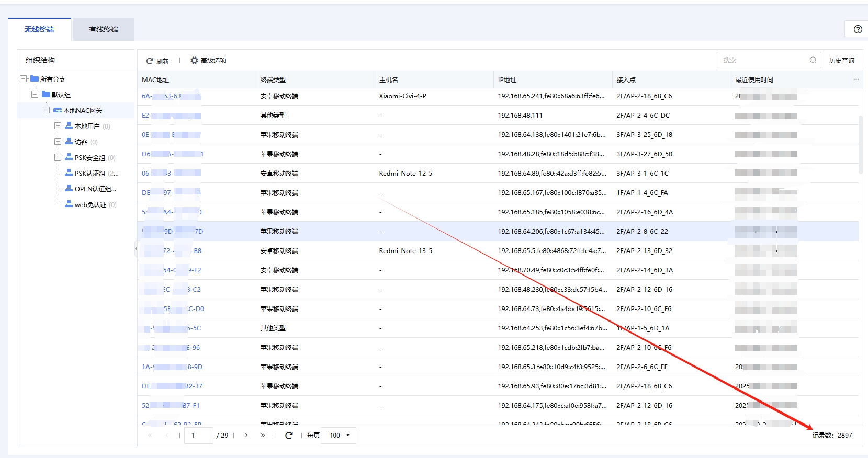Image resolution: width=868 pixels, height=458 pixels.
Task: Expand the PSK安全组 tree node
Action: [58, 157]
